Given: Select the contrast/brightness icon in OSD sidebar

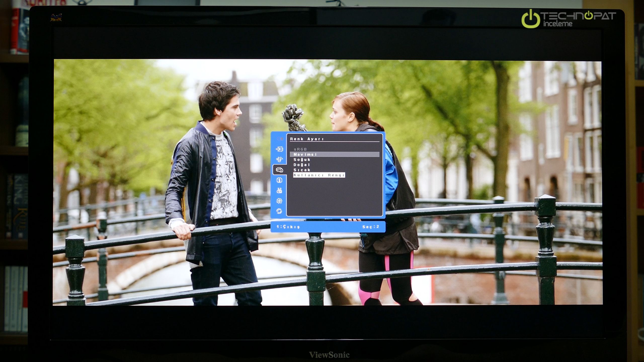Looking at the screenshot, I should (x=280, y=139).
